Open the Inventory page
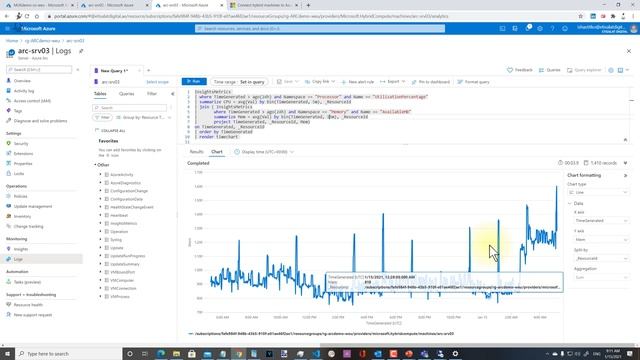The width and height of the screenshot is (640, 360). (22, 216)
